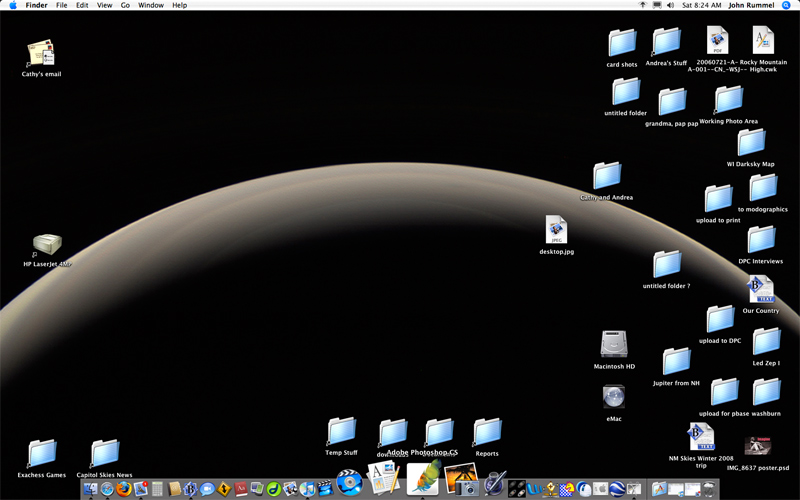Launch Safari from the Dock
This screenshot has height=500, width=800.
[107, 489]
